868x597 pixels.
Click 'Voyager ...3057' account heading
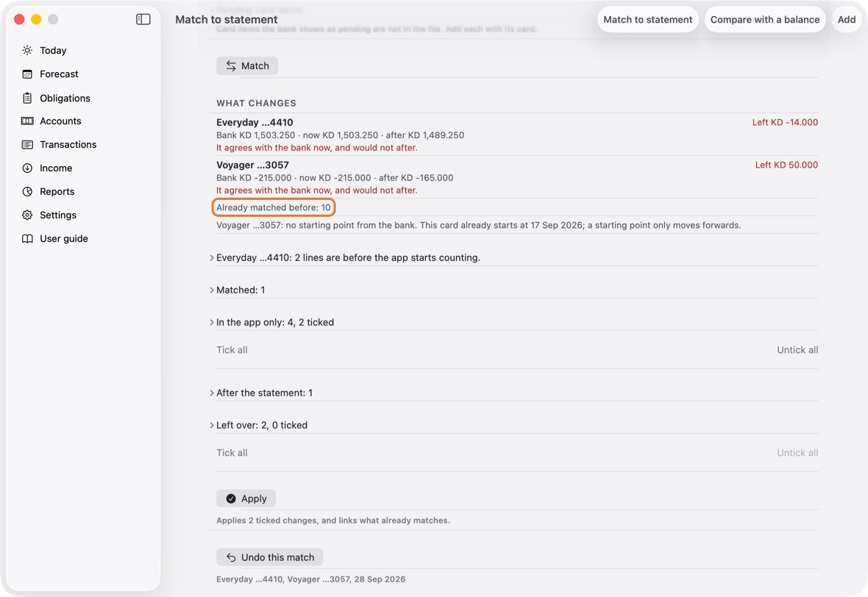point(252,165)
